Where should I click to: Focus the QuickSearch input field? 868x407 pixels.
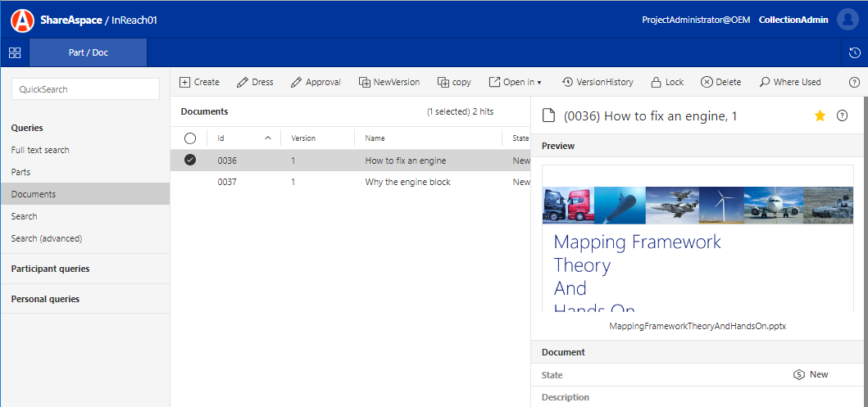[85, 89]
